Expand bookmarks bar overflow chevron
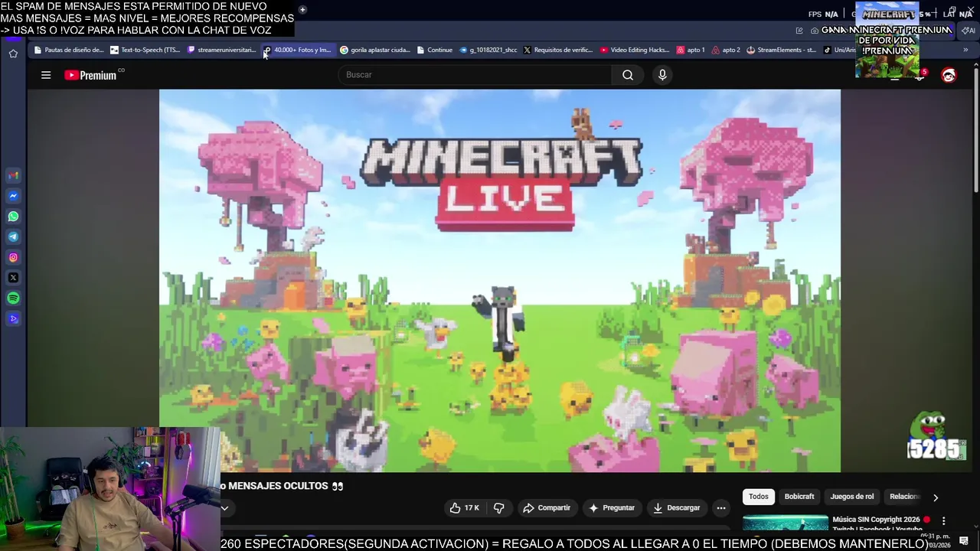This screenshot has height=551, width=980. click(965, 50)
